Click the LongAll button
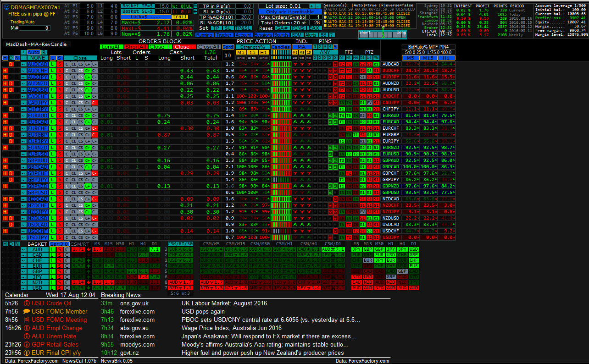589x364 pixels. click(111, 47)
